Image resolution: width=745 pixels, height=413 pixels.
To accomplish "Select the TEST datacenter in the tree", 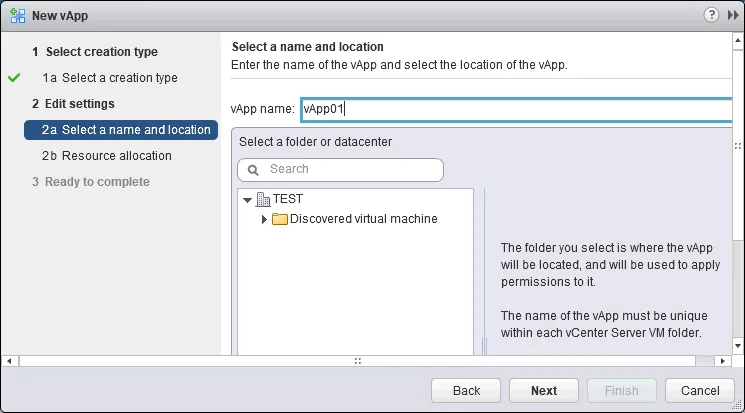I will click(x=288, y=199).
